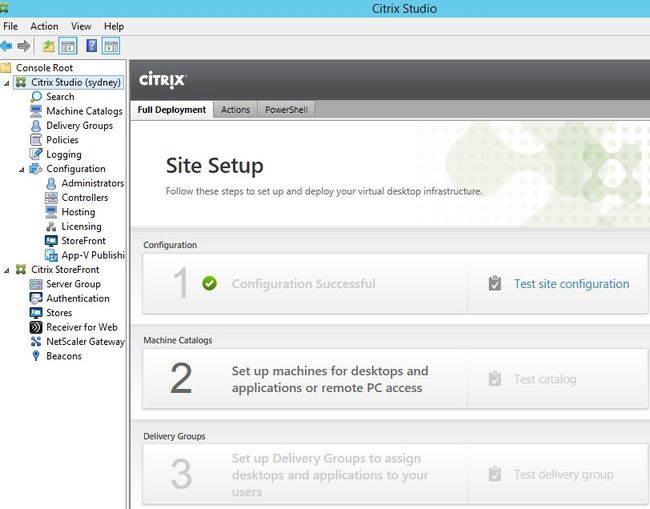Screen dimensions: 650x509
Task: Select Hosting under Configuration
Action: [x=78, y=212]
